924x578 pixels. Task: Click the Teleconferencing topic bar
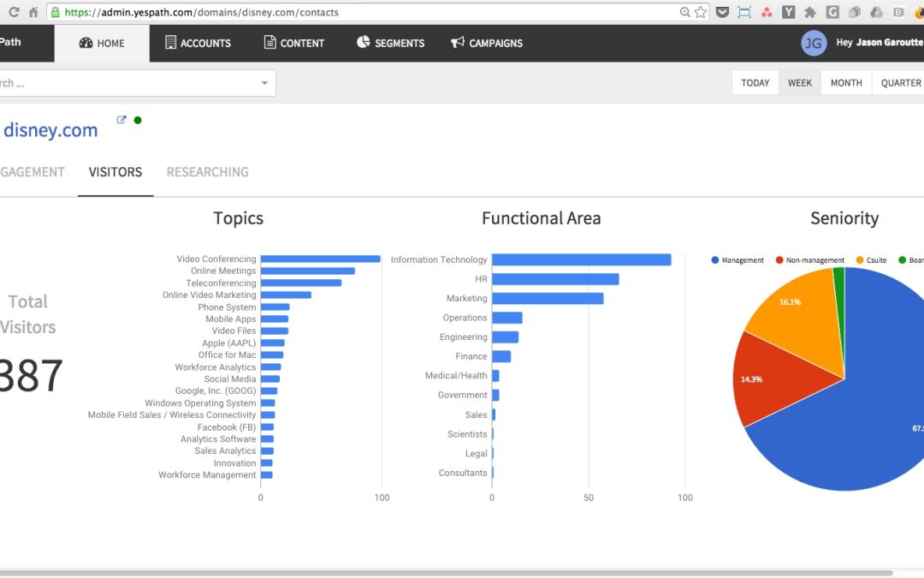point(301,283)
